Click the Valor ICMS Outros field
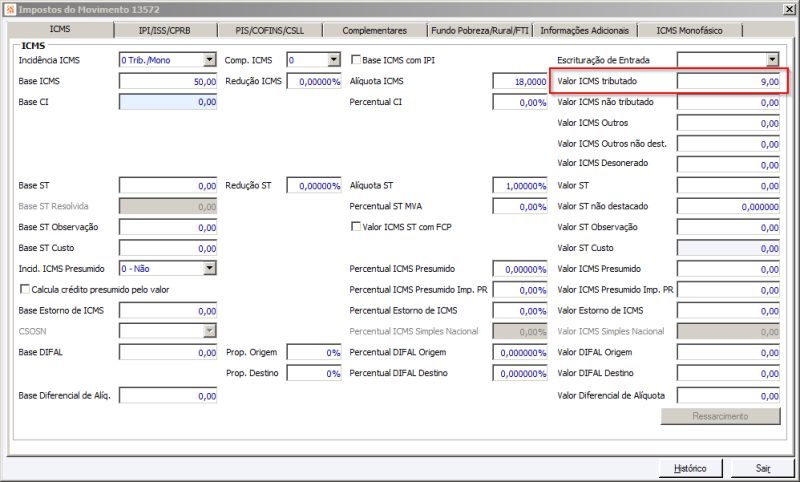The height and width of the screenshot is (482, 800). click(729, 123)
